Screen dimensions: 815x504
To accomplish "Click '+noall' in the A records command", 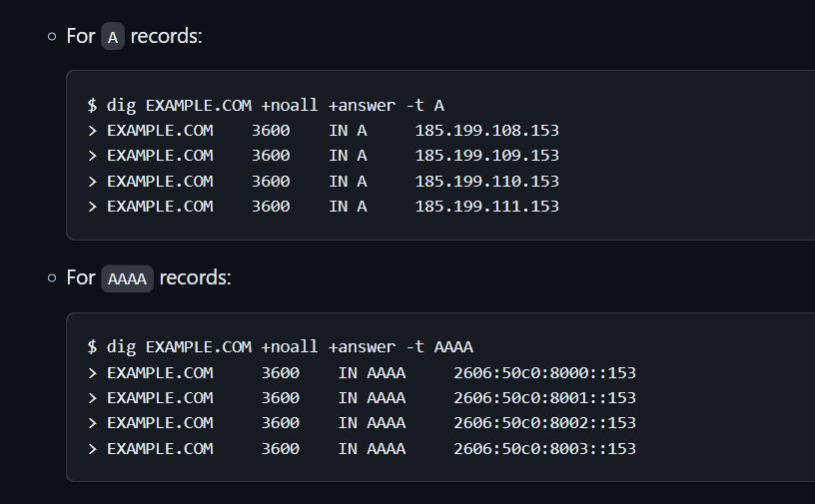I will (290, 106).
